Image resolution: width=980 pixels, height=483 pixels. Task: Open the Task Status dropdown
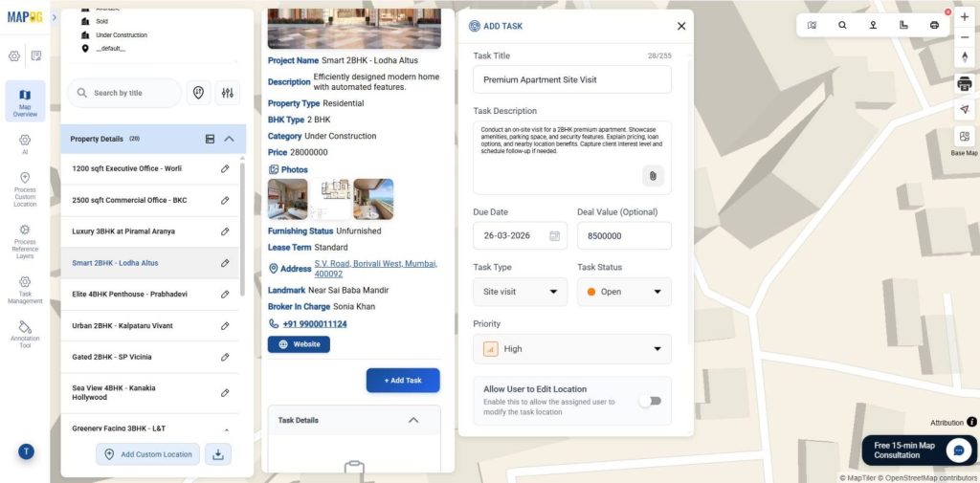click(x=624, y=292)
